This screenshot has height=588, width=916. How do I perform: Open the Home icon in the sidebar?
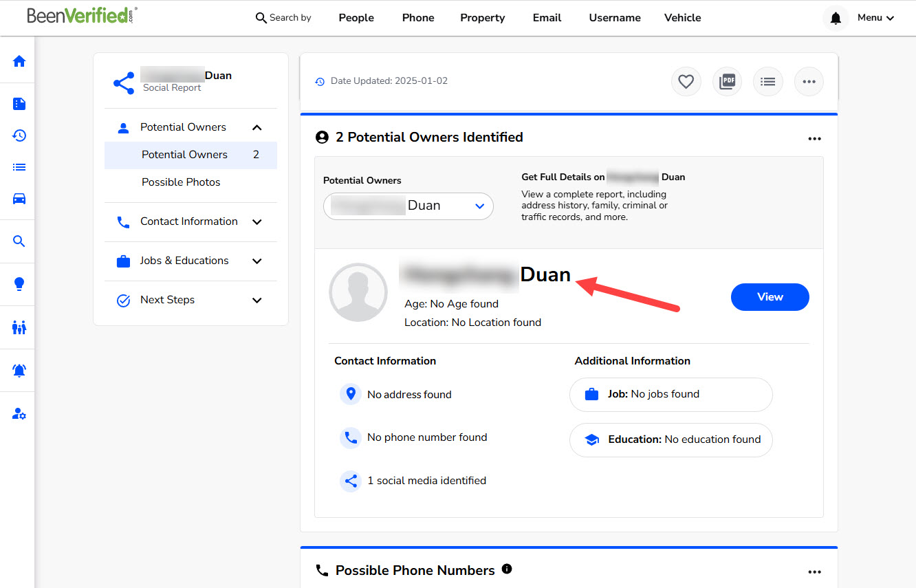(x=17, y=61)
